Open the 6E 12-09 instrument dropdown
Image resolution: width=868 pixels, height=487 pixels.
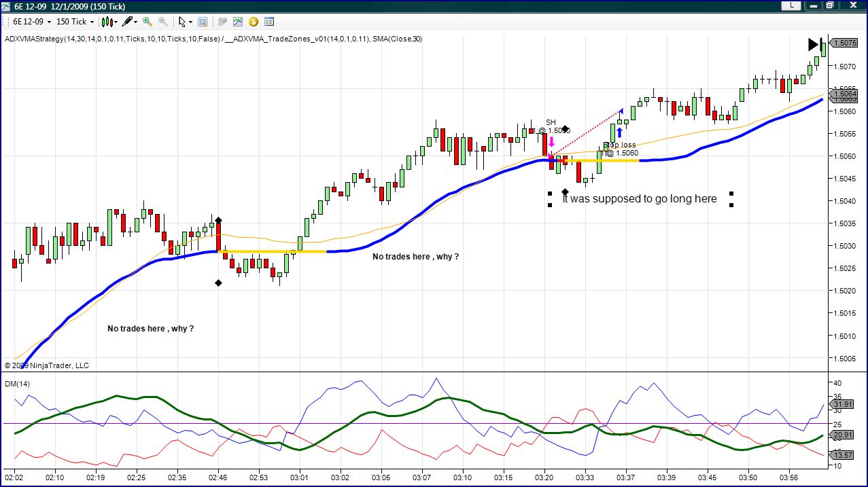tap(33, 22)
